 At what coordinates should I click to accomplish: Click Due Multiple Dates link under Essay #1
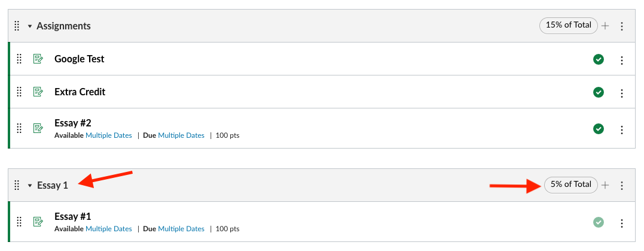[181, 229]
